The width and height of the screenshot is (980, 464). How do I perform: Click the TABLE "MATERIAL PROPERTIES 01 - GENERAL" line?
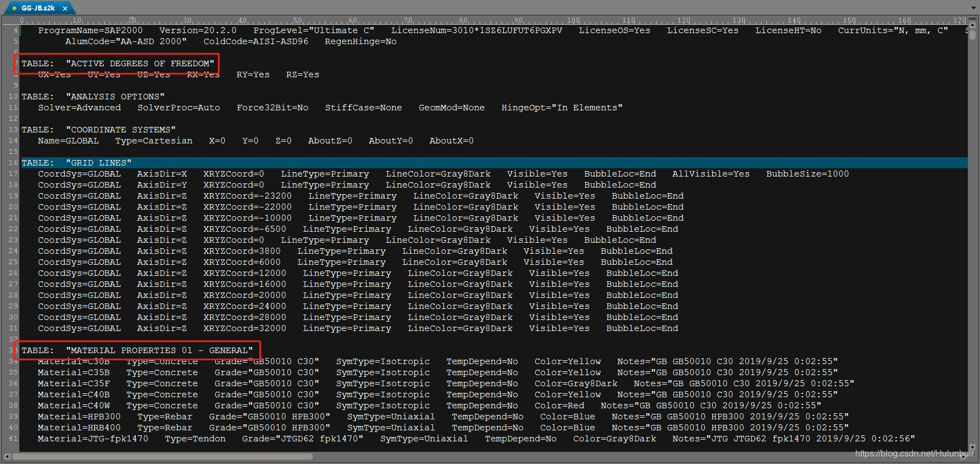[137, 350]
